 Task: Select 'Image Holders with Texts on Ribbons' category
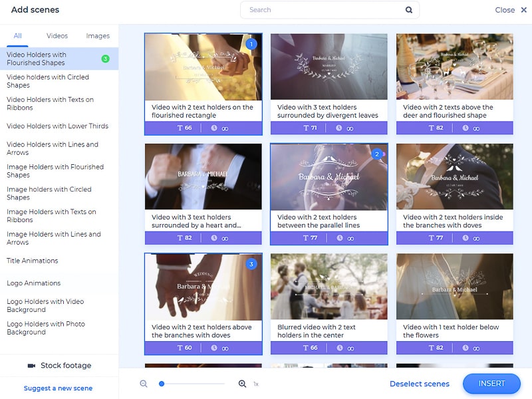click(59, 215)
